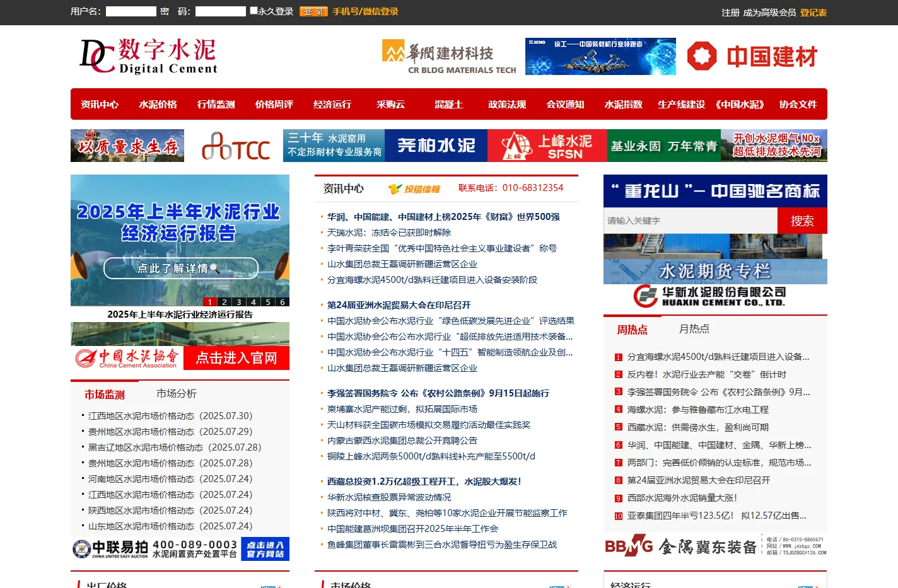Open the 水泥价格 nav menu
Screen dimensions: 898x588
pos(158,104)
